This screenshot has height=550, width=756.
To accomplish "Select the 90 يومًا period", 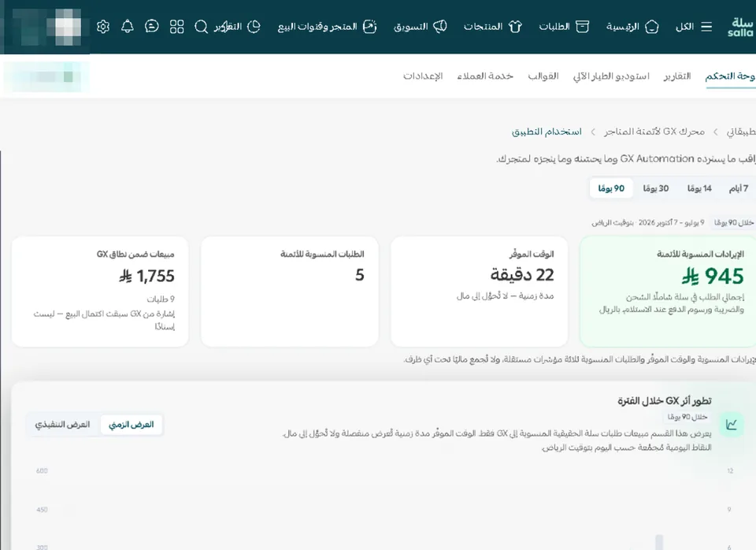I will pos(611,188).
